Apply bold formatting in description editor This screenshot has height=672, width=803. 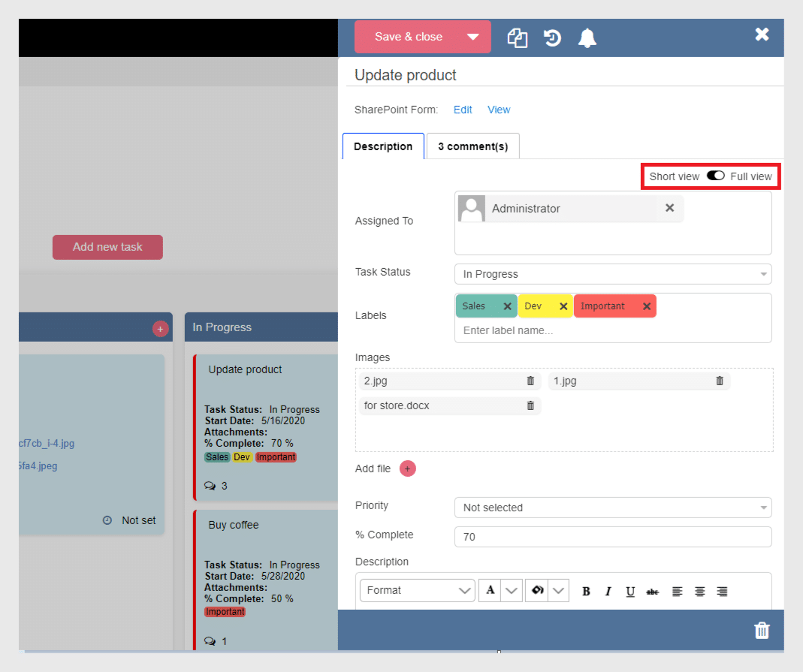586,591
